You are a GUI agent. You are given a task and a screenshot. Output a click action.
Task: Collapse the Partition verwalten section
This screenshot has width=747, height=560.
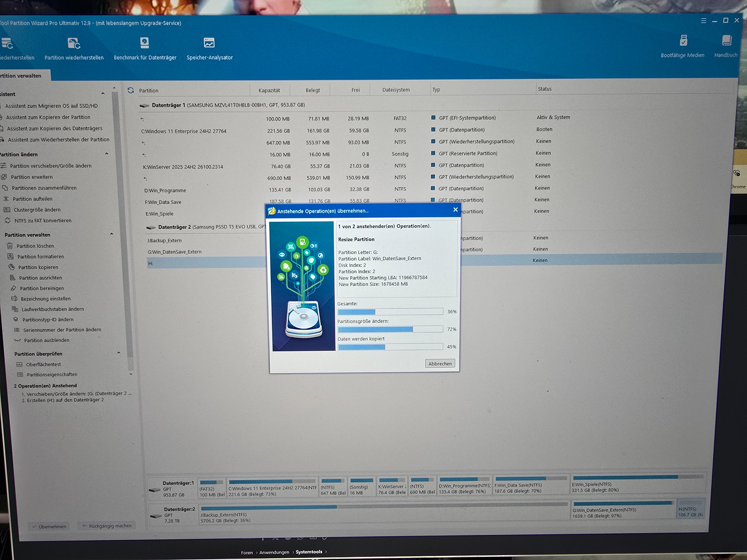(x=112, y=234)
